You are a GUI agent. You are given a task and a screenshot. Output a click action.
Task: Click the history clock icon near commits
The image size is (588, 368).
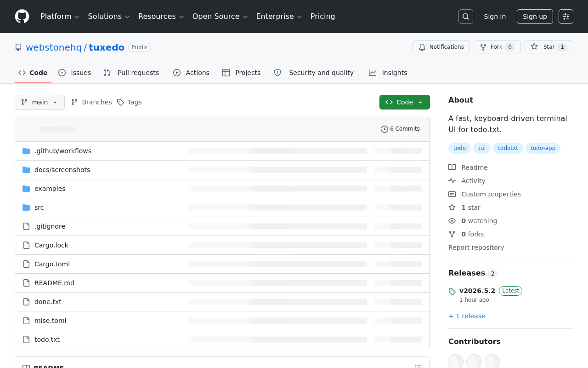coord(384,129)
